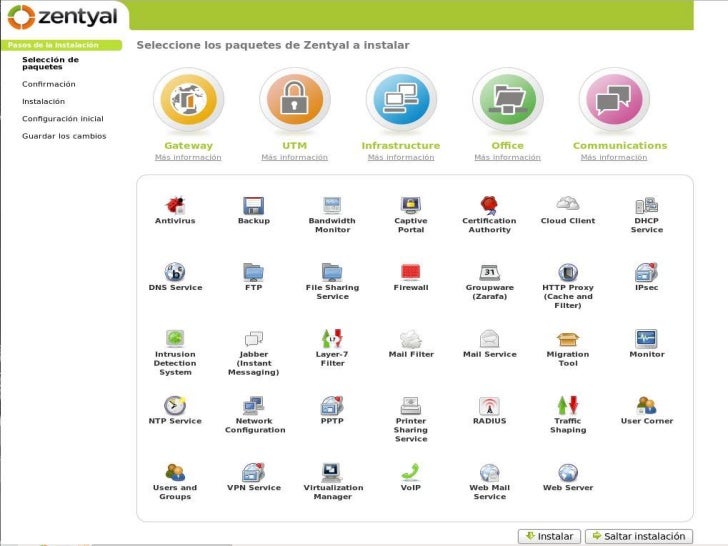Click the Saltar instalación button
728x546 pixels.
point(639,536)
